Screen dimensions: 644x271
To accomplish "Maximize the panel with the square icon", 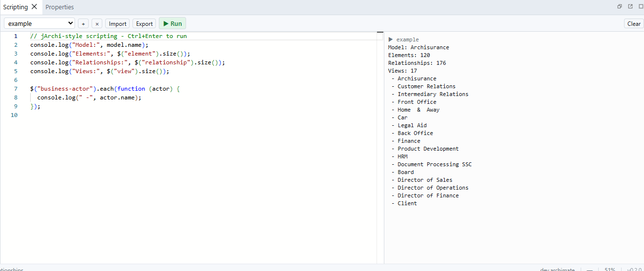I will point(641,6).
